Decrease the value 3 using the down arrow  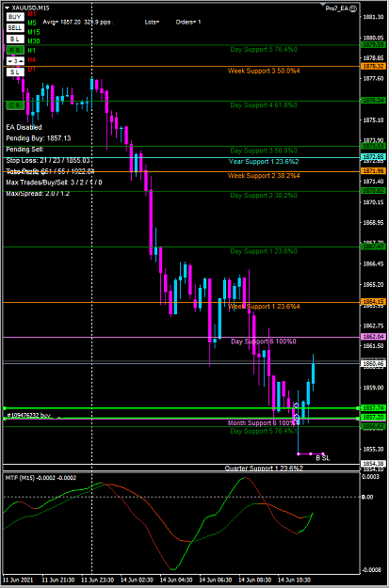click(10, 61)
